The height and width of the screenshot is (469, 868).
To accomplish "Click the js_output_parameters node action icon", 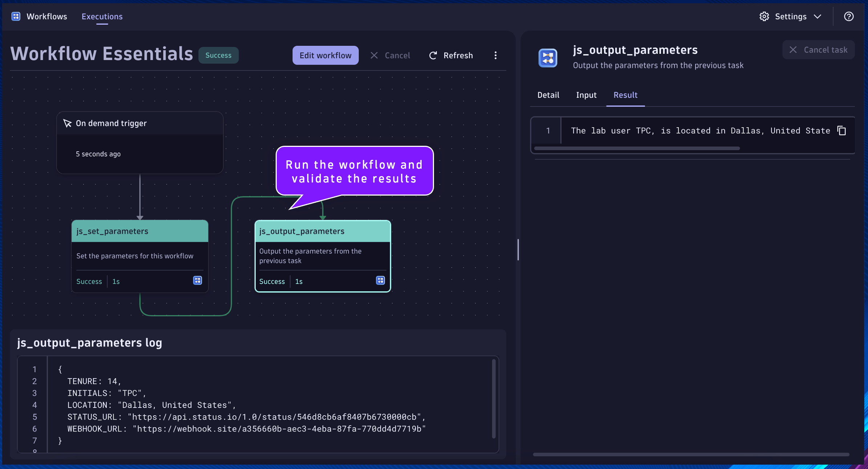I will point(380,280).
